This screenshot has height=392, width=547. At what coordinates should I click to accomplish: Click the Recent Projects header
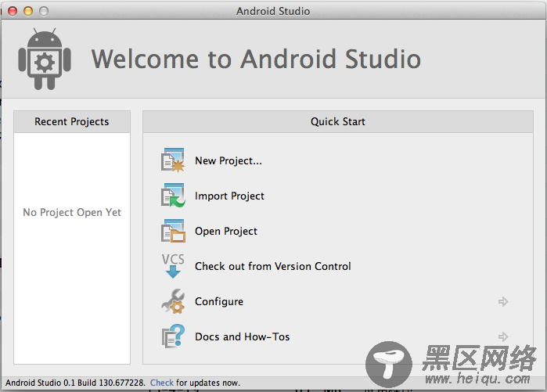pyautogui.click(x=72, y=122)
